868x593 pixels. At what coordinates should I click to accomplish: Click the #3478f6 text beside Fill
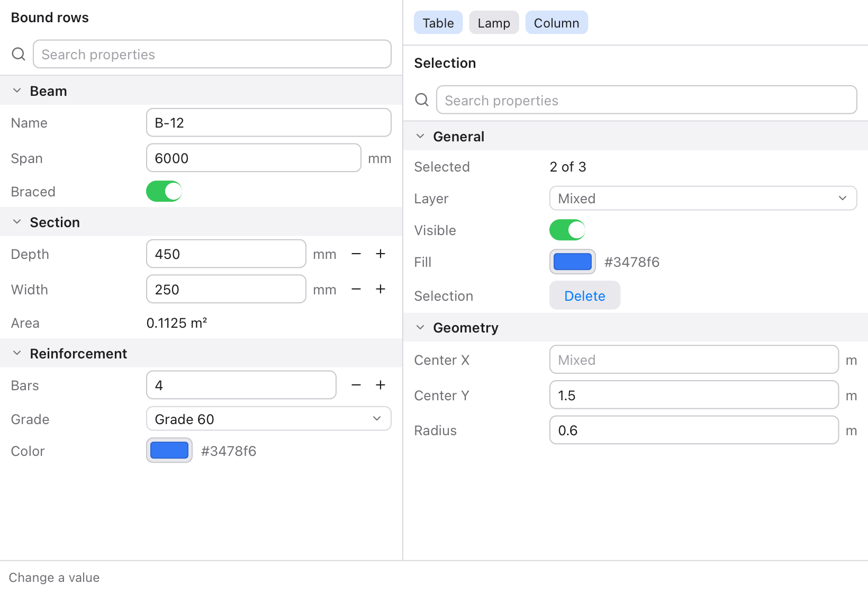[x=632, y=262]
